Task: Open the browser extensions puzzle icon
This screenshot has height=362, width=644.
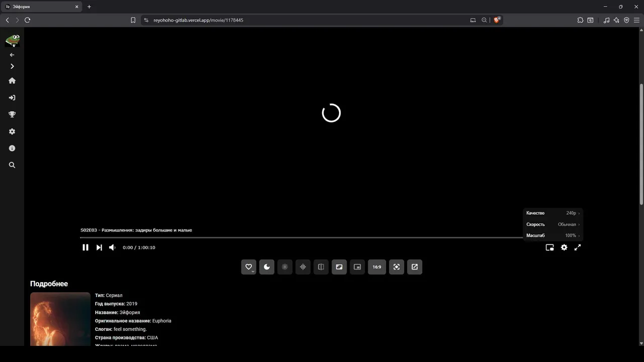Action: [580, 20]
